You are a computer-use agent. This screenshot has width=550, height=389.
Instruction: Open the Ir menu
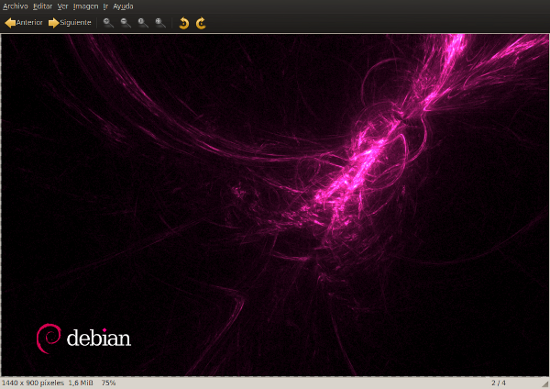[106, 6]
